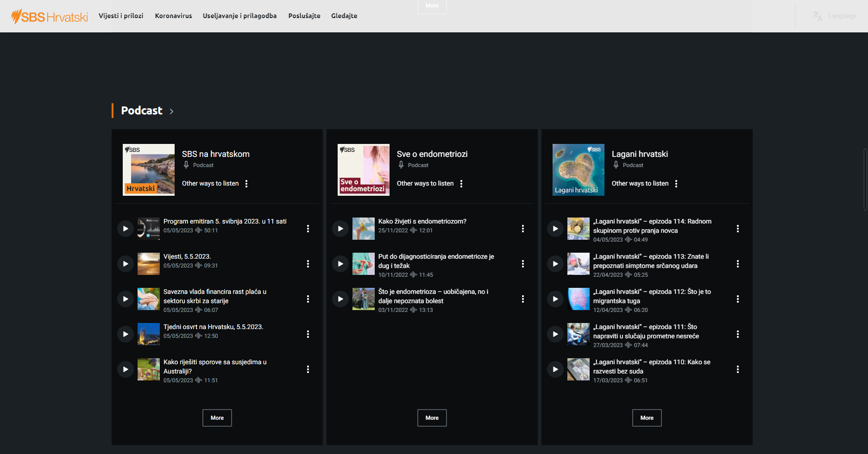Open options for "Što je endometrioza" episode

coord(523,299)
